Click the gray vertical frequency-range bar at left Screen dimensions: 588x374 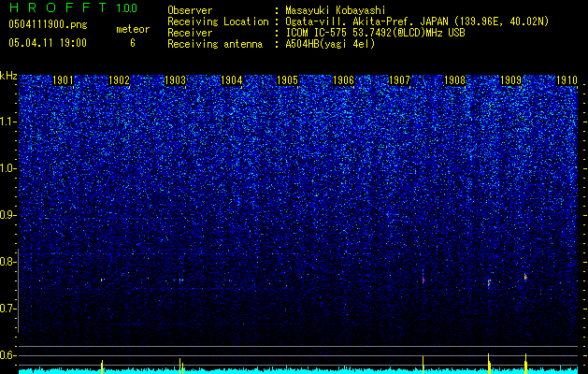tap(18, 291)
